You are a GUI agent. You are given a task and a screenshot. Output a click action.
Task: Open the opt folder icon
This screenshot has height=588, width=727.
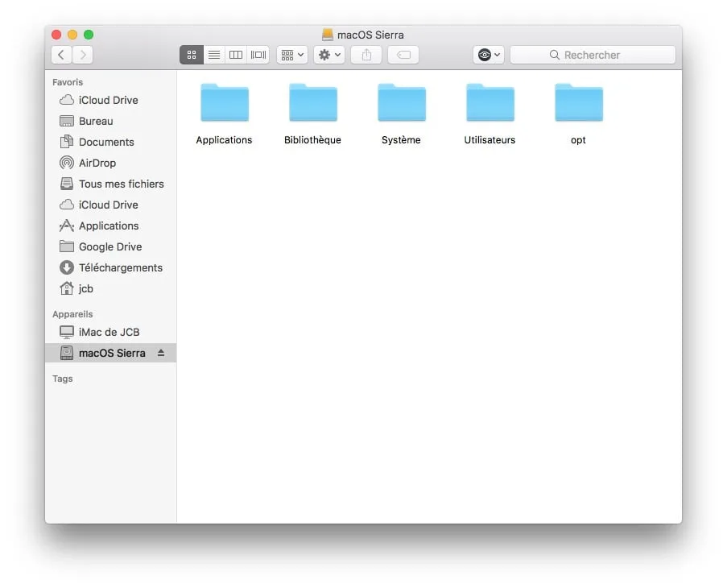pyautogui.click(x=579, y=102)
